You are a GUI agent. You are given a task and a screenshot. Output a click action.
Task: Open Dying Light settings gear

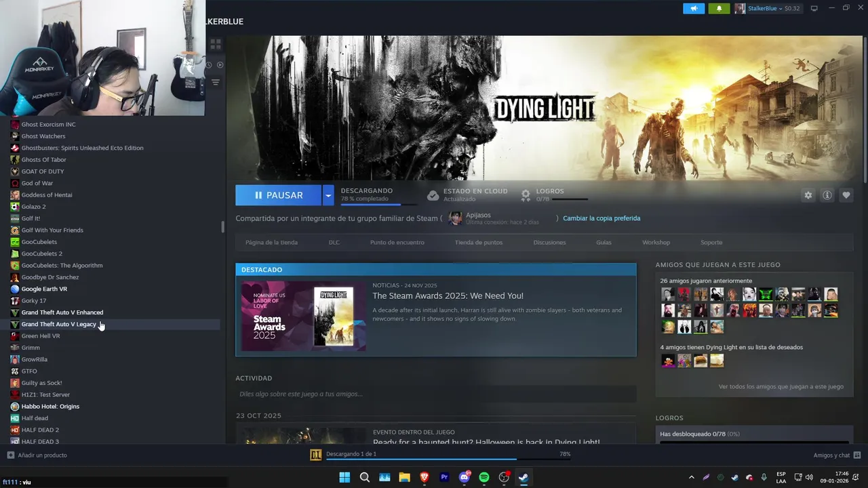[x=808, y=195]
